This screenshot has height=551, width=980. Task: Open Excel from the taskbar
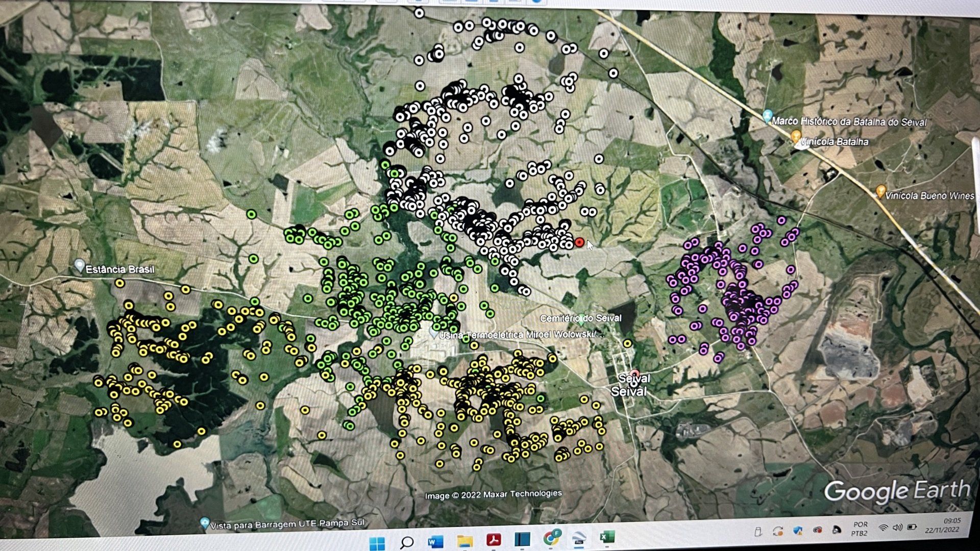[606, 537]
